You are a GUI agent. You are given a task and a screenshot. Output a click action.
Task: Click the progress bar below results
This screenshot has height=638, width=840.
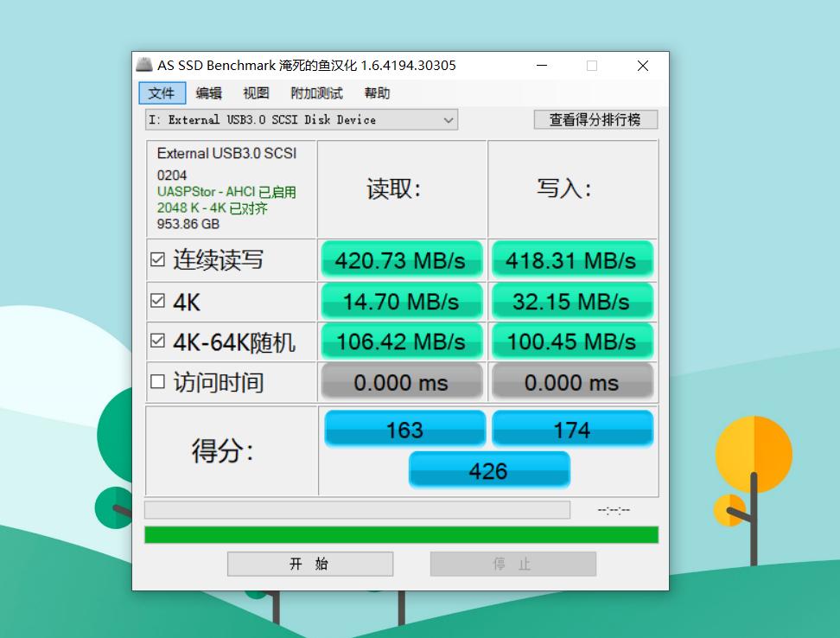point(357,510)
